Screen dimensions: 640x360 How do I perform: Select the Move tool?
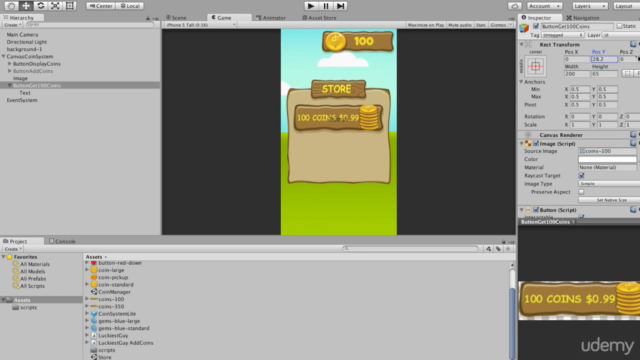point(26,6)
